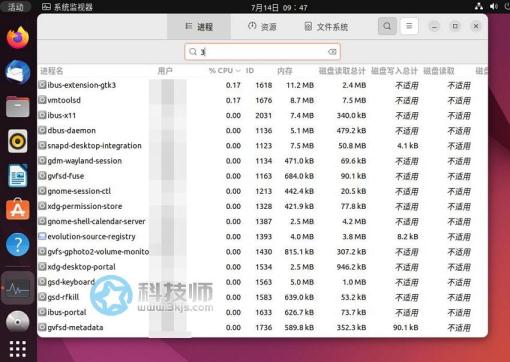Click the evolution-source-registry process icon

42,236
